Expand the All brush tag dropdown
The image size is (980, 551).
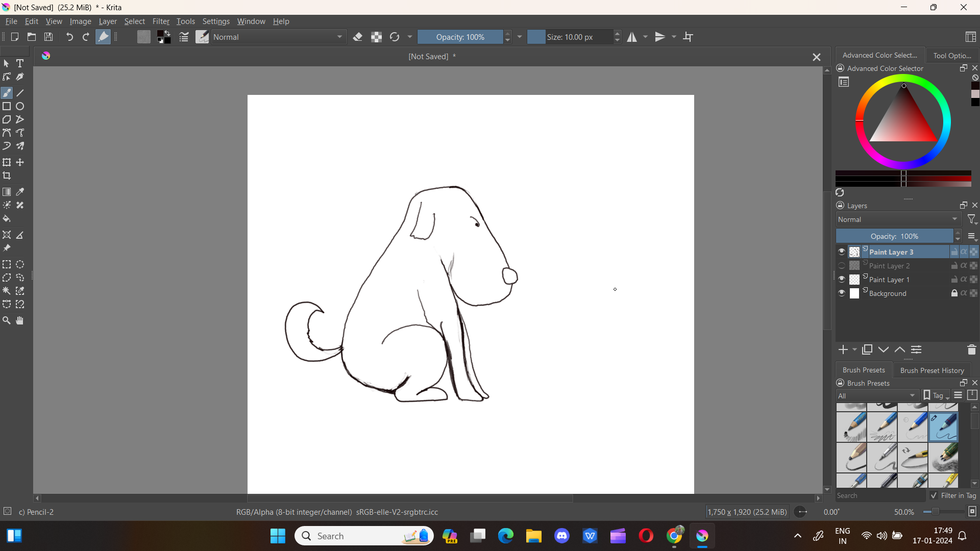coord(877,395)
